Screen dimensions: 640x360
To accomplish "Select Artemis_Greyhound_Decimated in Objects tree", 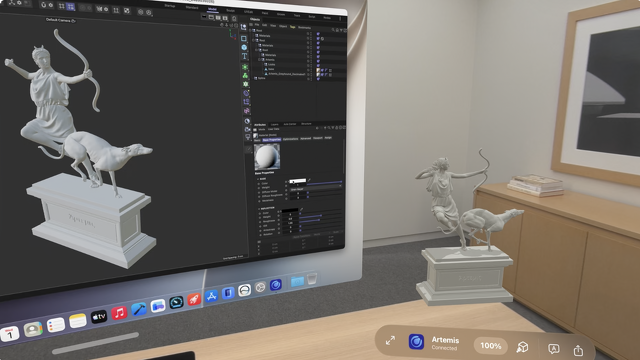I will [x=287, y=74].
